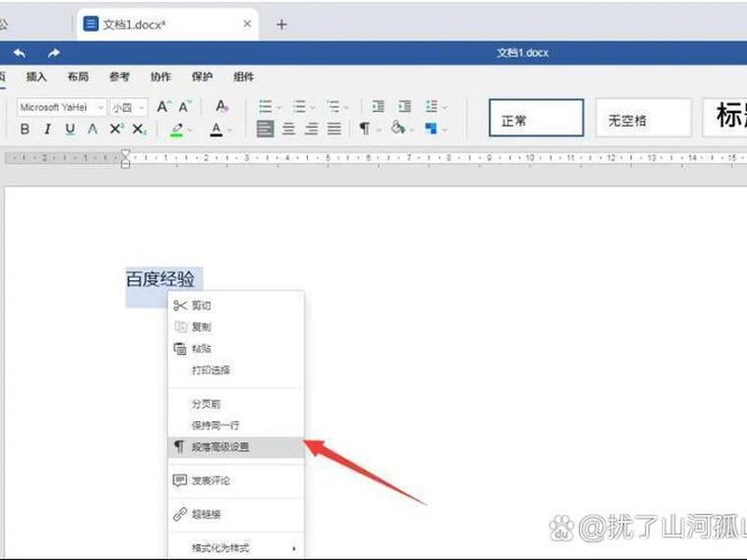747x560 pixels.
Task: Open the 参考 ribbon tab
Action: coord(120,77)
